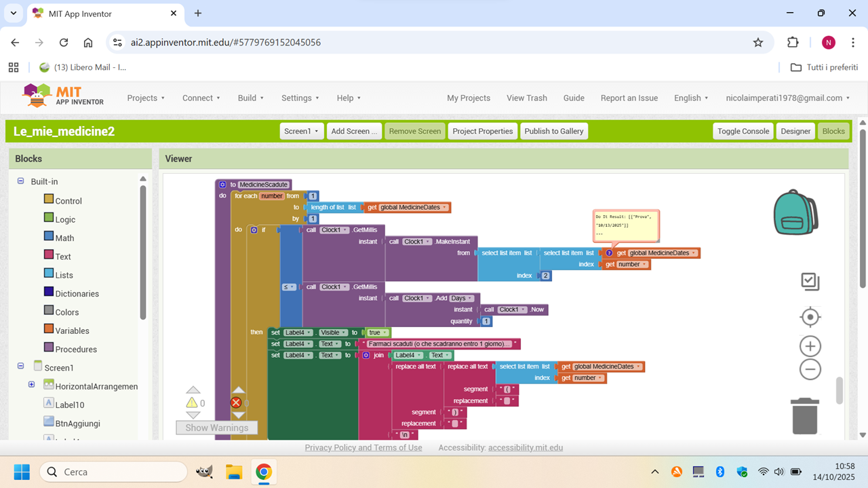Open the backpack in the workspace
The image size is (868, 488).
click(x=795, y=213)
